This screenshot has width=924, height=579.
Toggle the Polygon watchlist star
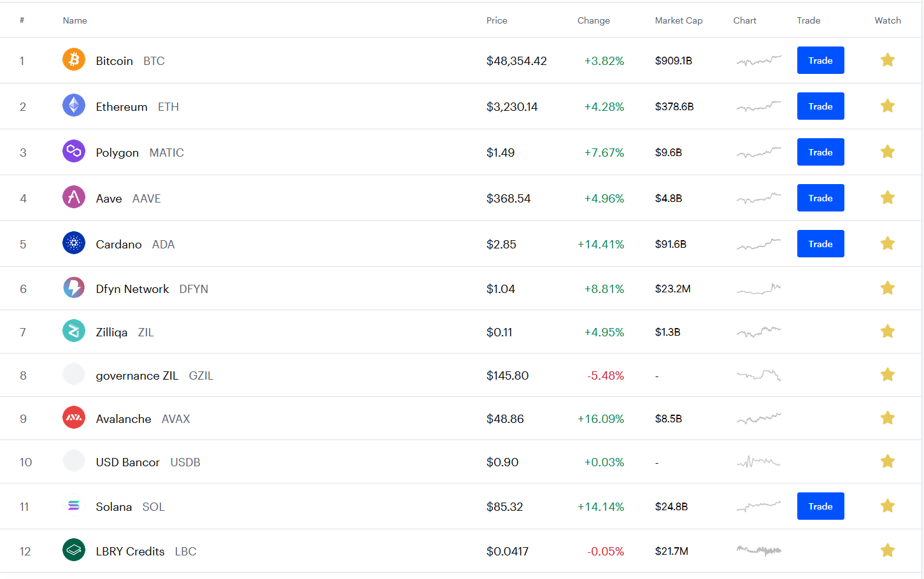point(888,152)
